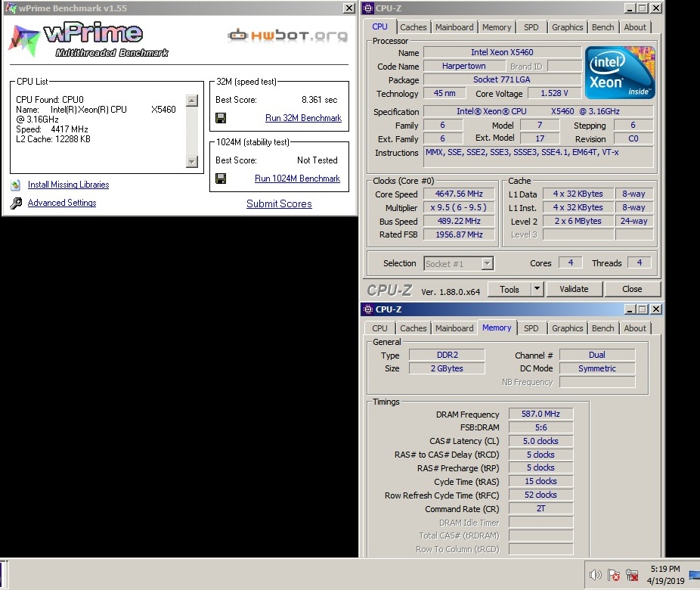The image size is (700, 590).
Task: Click Command Rate value 2T
Action: coord(540,509)
